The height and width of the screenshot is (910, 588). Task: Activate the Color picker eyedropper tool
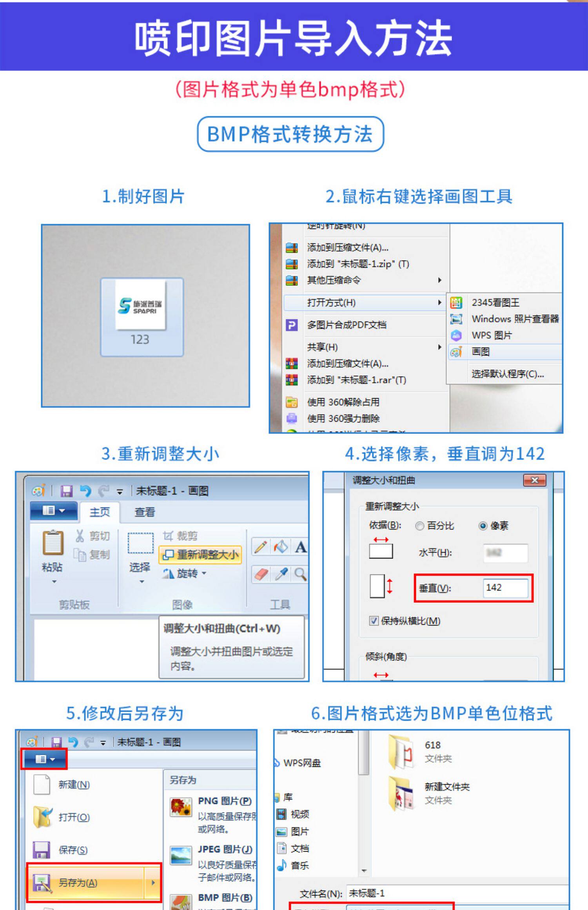point(281,574)
